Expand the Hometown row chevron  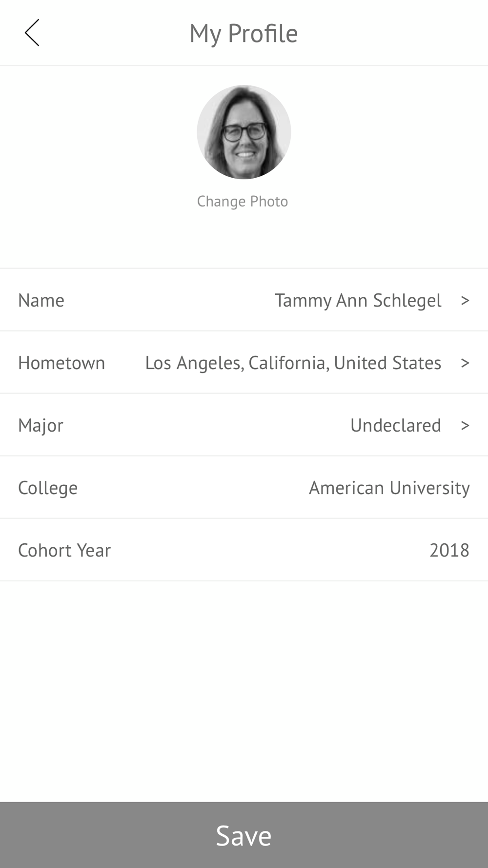click(465, 363)
